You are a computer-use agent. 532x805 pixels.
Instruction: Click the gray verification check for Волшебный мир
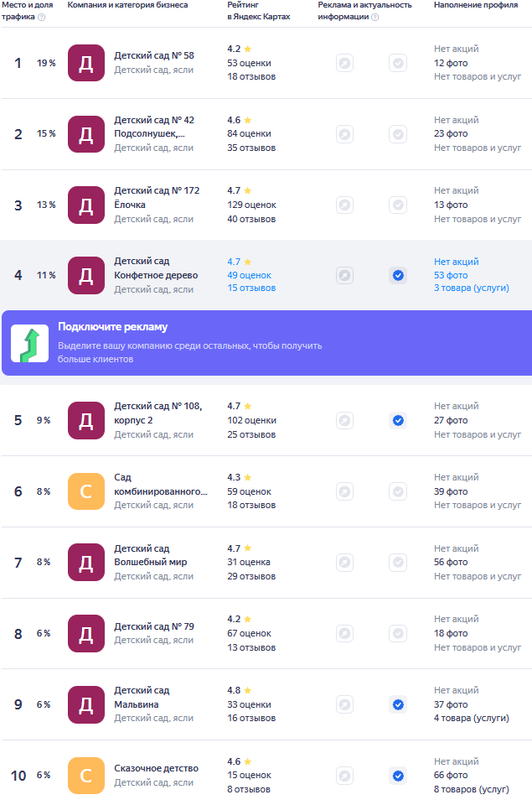point(398,562)
